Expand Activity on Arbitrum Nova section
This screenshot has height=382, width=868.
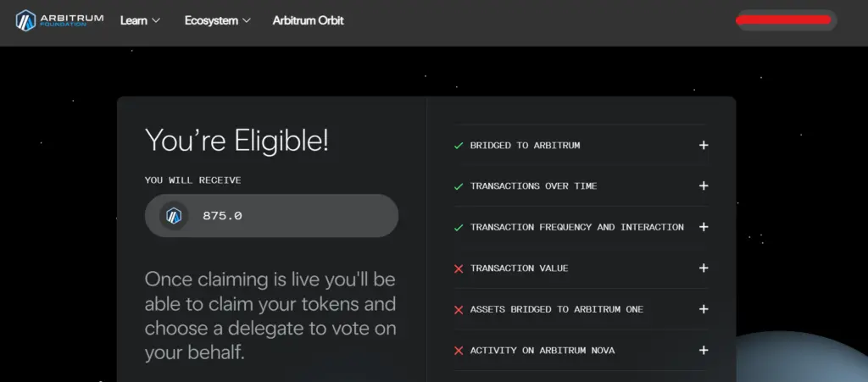(x=703, y=351)
